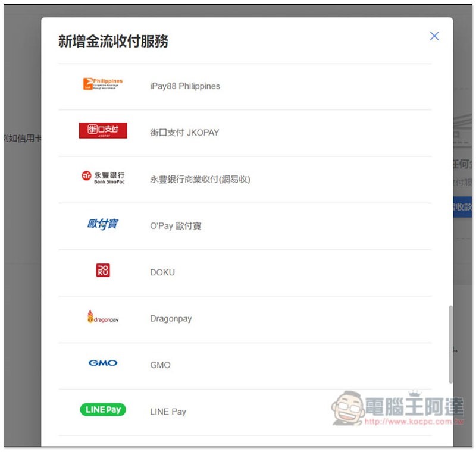Select GMO payment service text
The image size is (476, 452).
coord(160,365)
